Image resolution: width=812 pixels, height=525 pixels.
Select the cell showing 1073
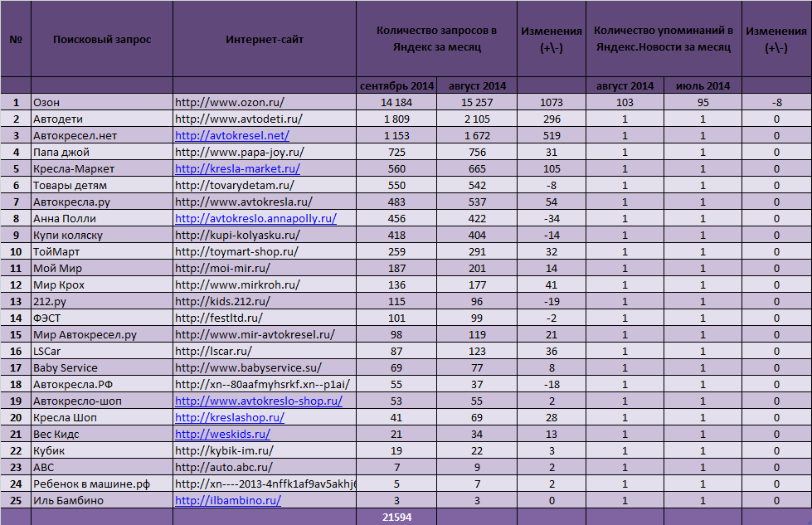(x=552, y=103)
